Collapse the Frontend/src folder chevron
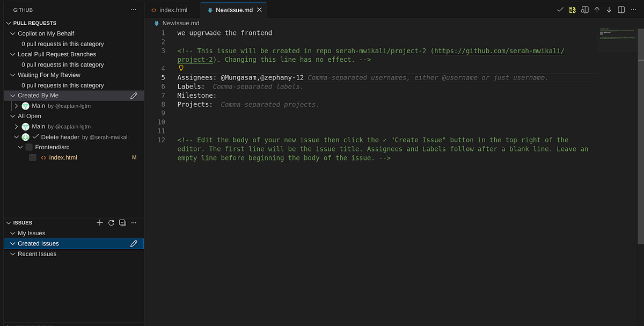Screen dimensions: 644x326 [x=20, y=147]
